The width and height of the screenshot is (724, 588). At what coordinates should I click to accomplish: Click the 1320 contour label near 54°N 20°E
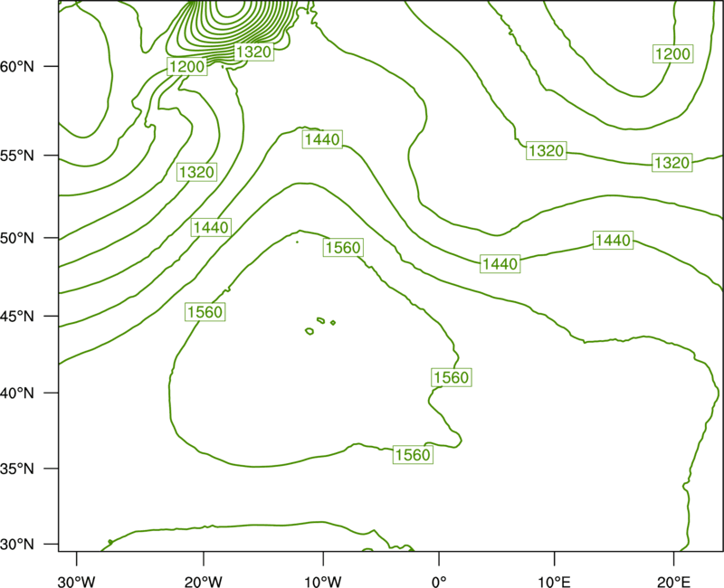[672, 163]
